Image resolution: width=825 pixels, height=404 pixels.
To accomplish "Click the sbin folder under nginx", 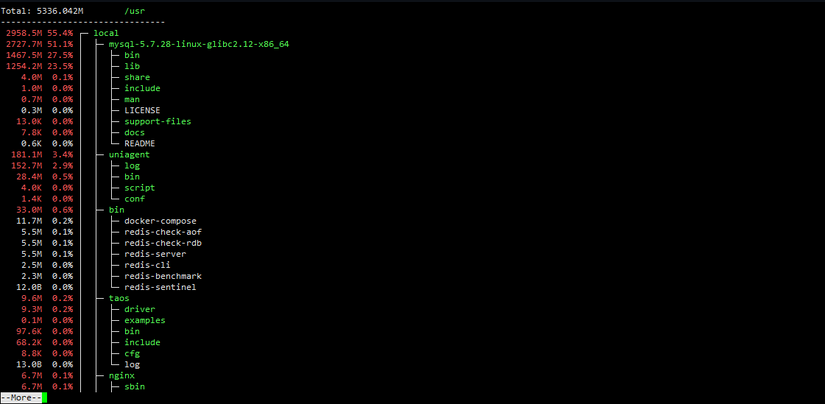I will 134,387.
